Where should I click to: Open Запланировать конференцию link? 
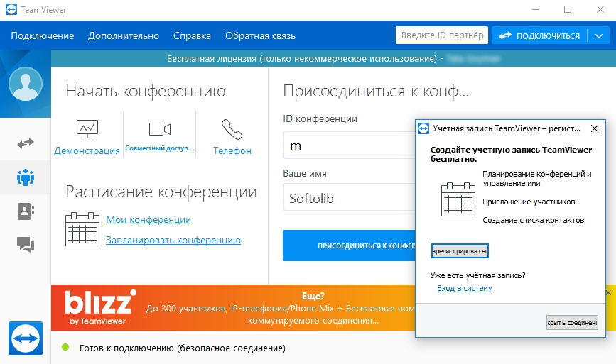tap(173, 240)
